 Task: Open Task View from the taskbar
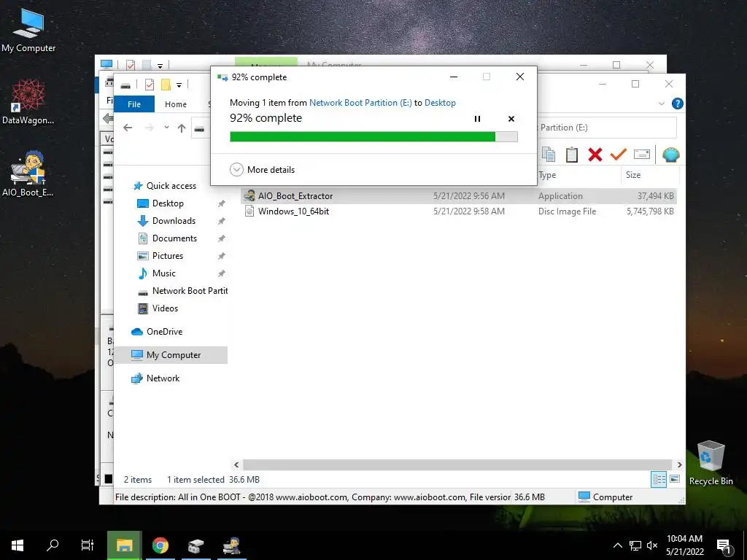click(x=88, y=545)
